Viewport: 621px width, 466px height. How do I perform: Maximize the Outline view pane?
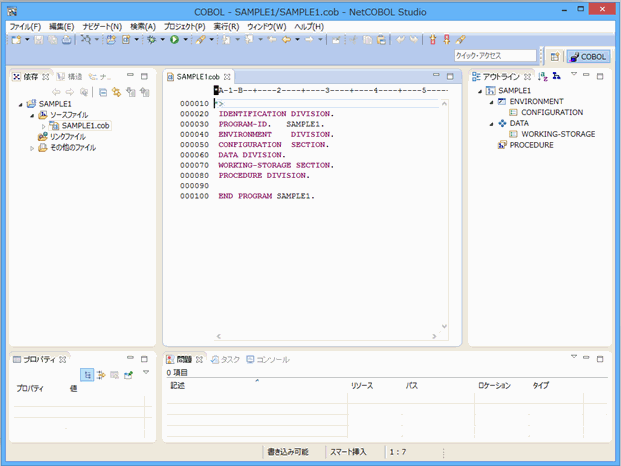600,76
